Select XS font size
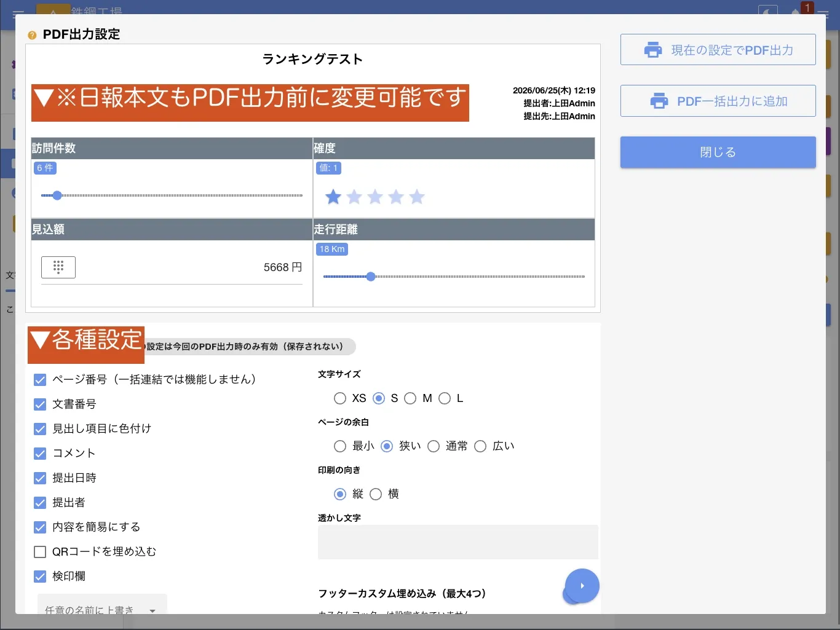The height and width of the screenshot is (630, 840). click(x=340, y=398)
